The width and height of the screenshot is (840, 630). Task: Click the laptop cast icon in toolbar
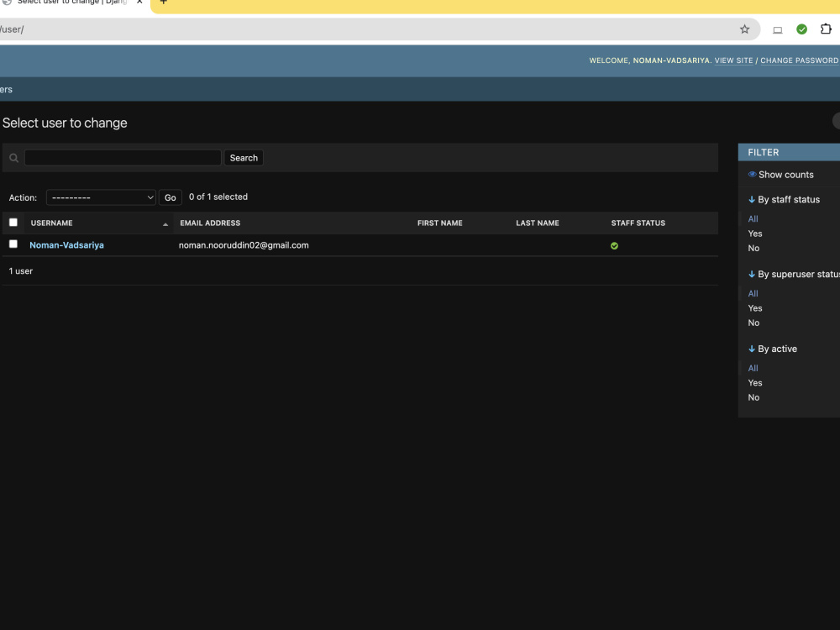tap(777, 30)
